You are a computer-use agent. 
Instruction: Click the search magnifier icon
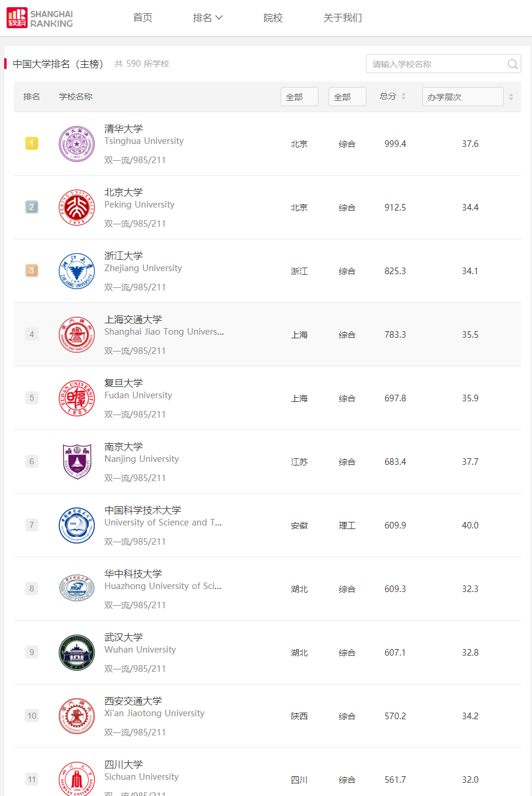(513, 64)
